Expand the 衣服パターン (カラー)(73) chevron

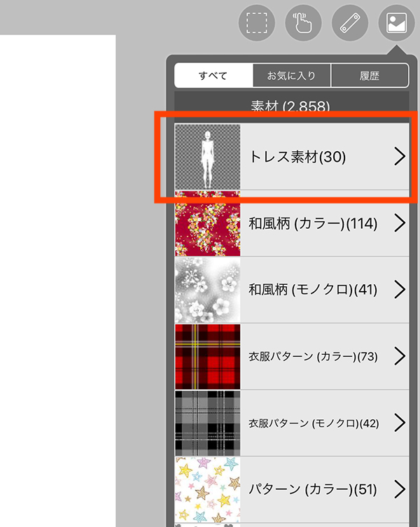pos(400,356)
